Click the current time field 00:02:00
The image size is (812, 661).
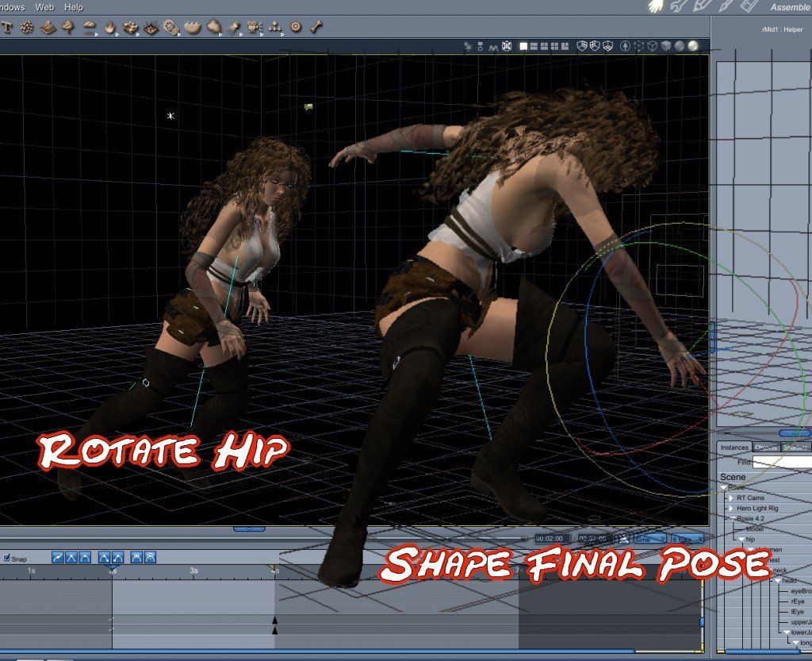coord(552,539)
